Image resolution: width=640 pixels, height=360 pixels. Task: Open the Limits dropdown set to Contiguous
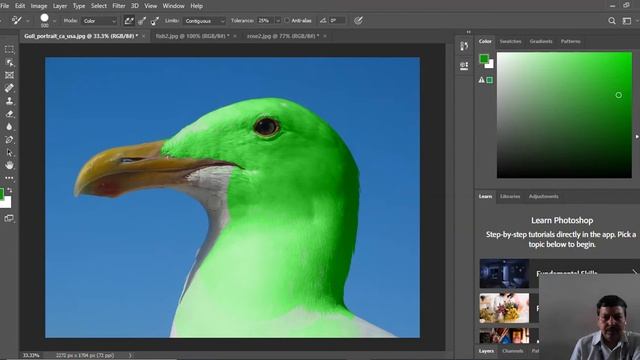point(204,20)
